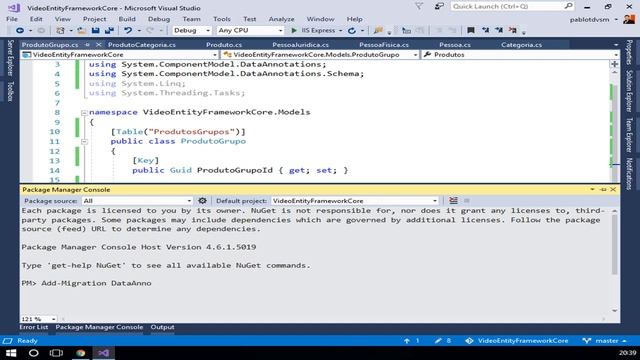The width and height of the screenshot is (640, 360).
Task: Open the Project menu
Action: coord(94,19)
